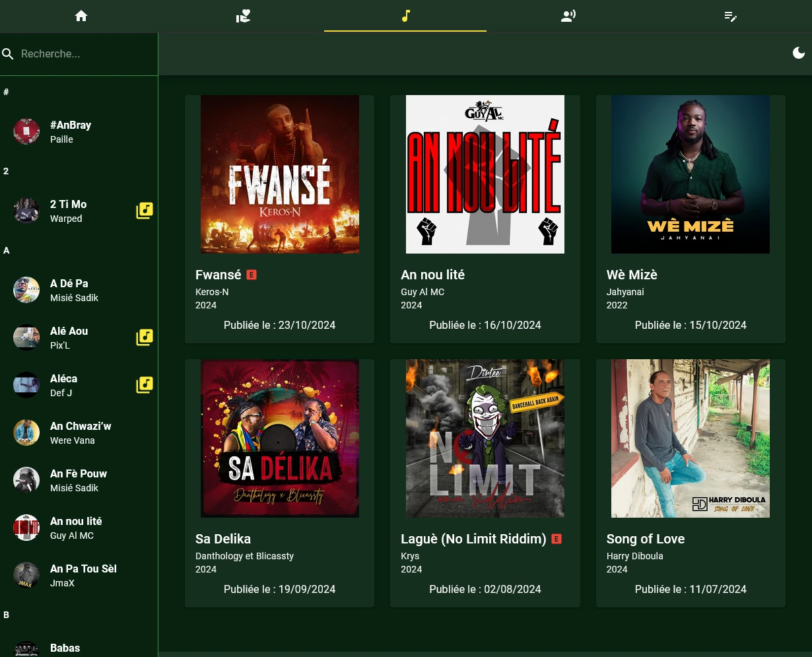The height and width of the screenshot is (657, 812).
Task: Select An Fè Pouw in sidebar
Action: click(79, 480)
